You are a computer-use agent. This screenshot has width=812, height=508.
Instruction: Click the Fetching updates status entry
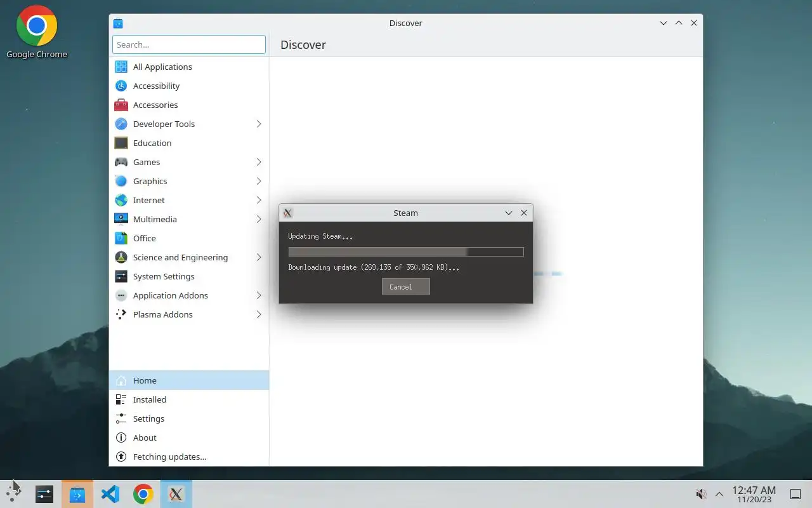189,457
